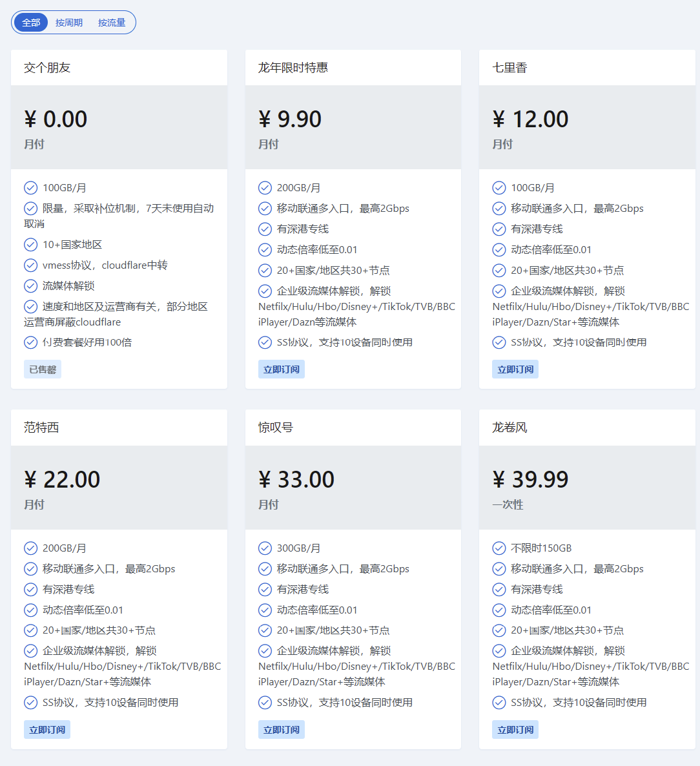Click the check icon beside 不限时150GB
This screenshot has height=766, width=700.
pyautogui.click(x=499, y=548)
